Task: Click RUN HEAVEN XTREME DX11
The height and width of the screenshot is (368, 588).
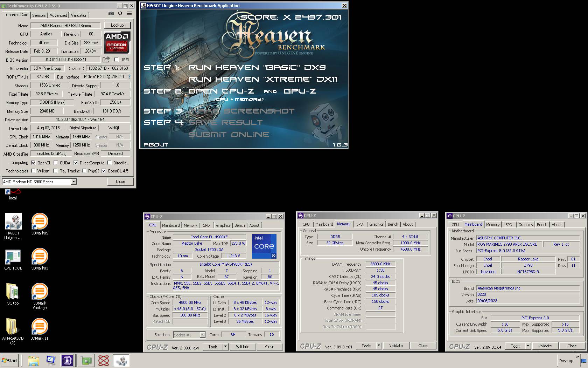Action: [263, 79]
